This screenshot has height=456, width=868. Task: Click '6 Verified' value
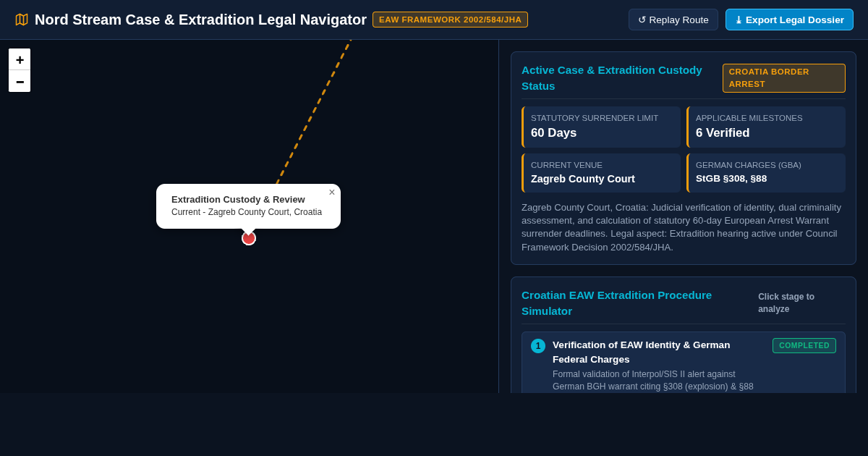[x=723, y=133]
